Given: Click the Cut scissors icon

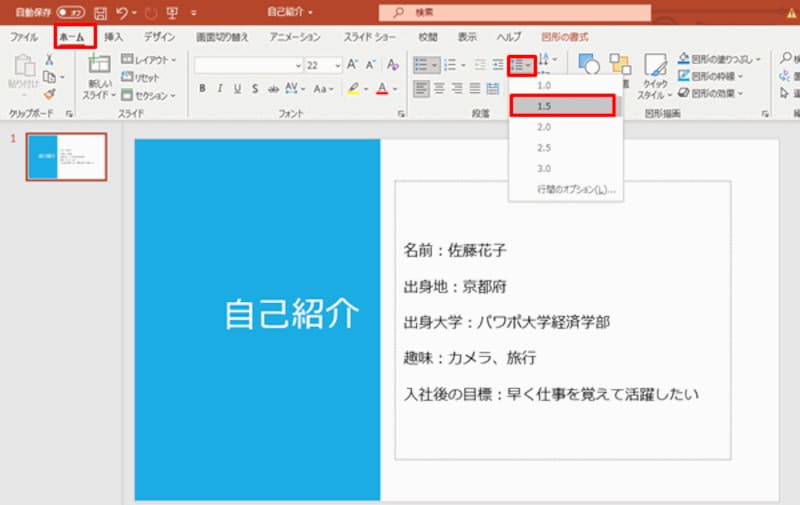Looking at the screenshot, I should pos(49,60).
